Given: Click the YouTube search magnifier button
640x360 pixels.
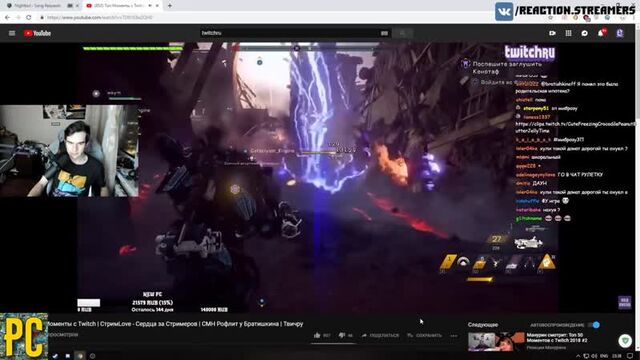Looking at the screenshot, I should point(402,33).
